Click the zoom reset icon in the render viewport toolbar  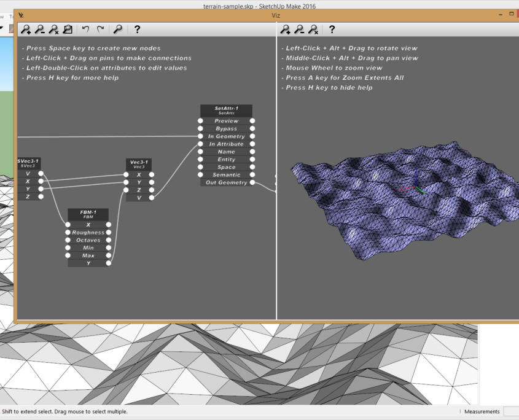click(x=313, y=29)
